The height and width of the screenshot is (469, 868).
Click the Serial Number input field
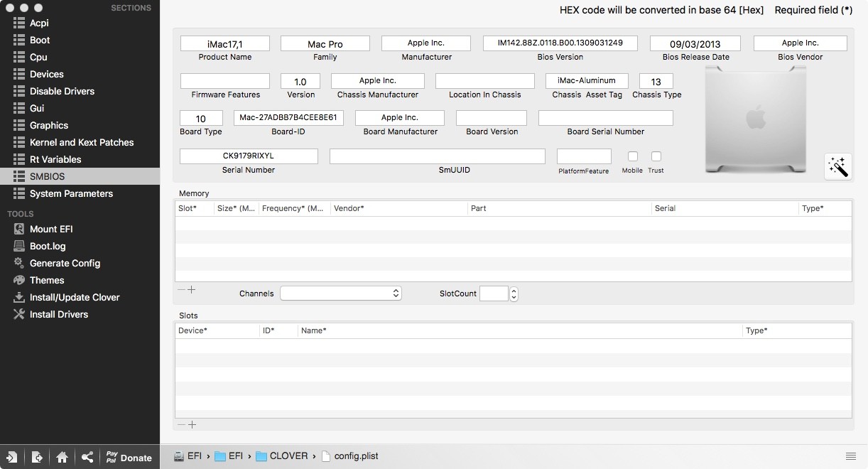click(249, 156)
